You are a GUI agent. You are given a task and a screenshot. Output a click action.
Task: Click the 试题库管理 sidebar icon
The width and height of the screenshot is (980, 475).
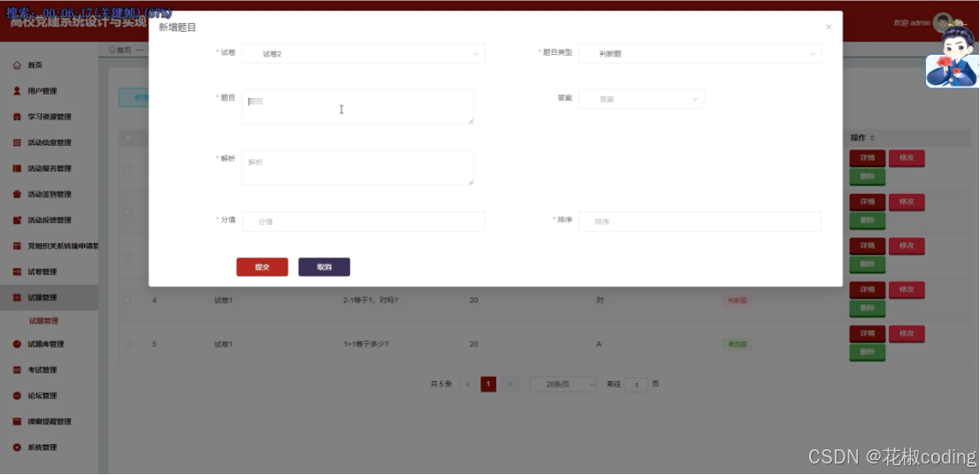point(17,344)
